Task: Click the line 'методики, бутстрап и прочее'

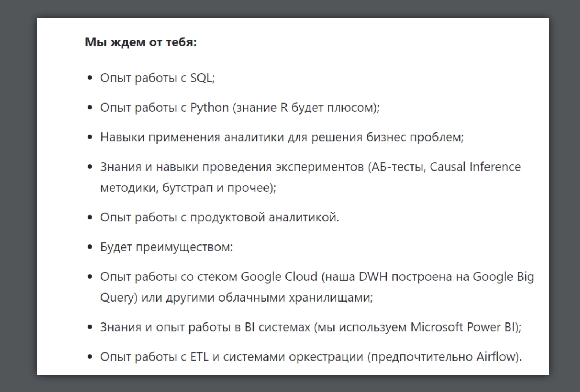Action: pyautogui.click(x=188, y=188)
